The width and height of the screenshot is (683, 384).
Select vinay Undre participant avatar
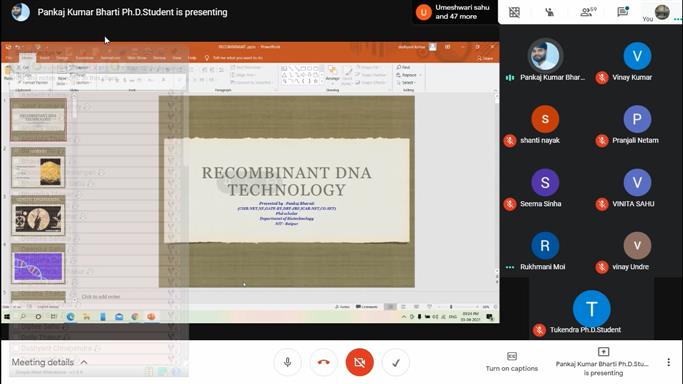pyautogui.click(x=637, y=246)
